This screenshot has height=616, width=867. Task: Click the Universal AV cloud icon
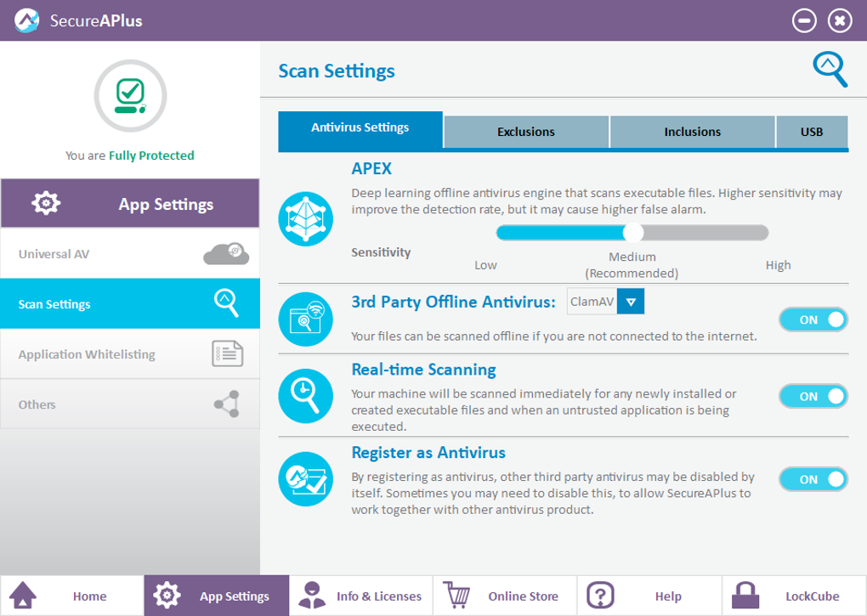(x=226, y=253)
